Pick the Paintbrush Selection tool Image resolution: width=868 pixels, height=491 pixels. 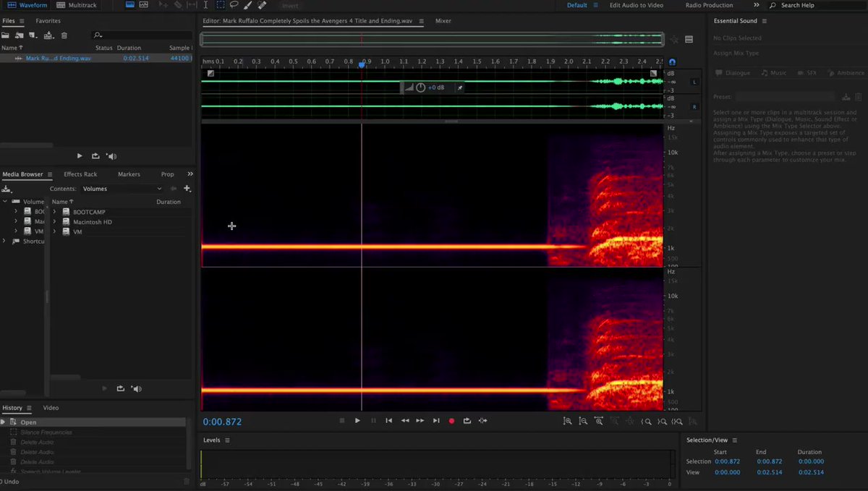click(247, 5)
